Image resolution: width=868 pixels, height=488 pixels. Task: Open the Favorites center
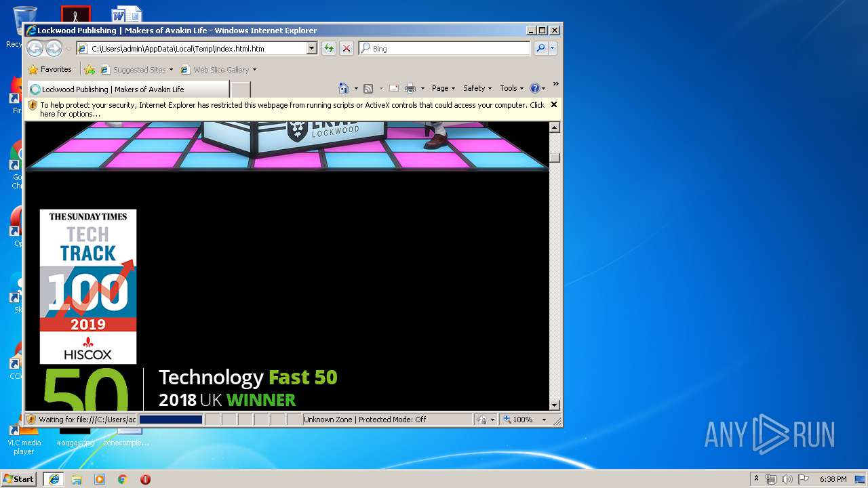point(50,69)
